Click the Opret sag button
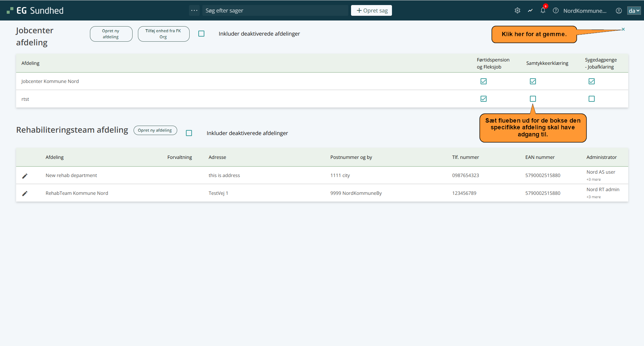 (371, 10)
